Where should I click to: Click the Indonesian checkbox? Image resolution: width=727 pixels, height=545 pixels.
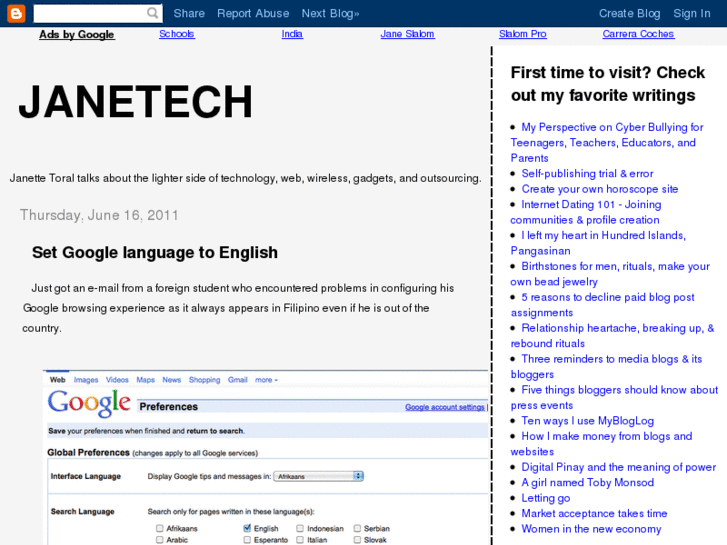pos(300,528)
